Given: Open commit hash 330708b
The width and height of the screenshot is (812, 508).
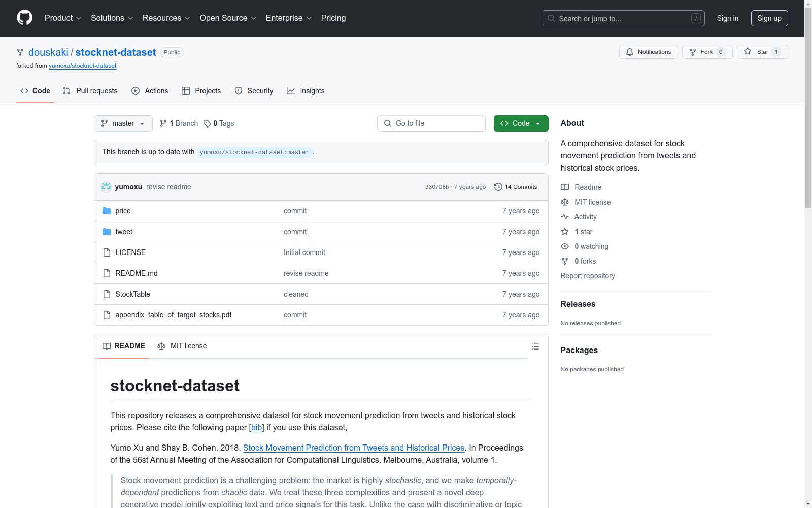Looking at the screenshot, I should [x=437, y=187].
